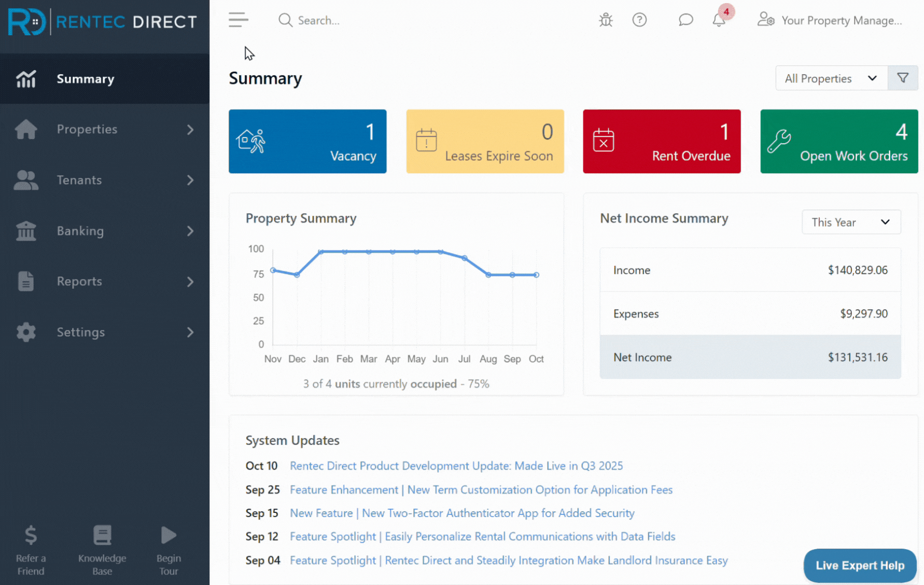Screen dimensions: 924x585
Task: Open the bug report icon in the top bar
Action: pyautogui.click(x=605, y=20)
